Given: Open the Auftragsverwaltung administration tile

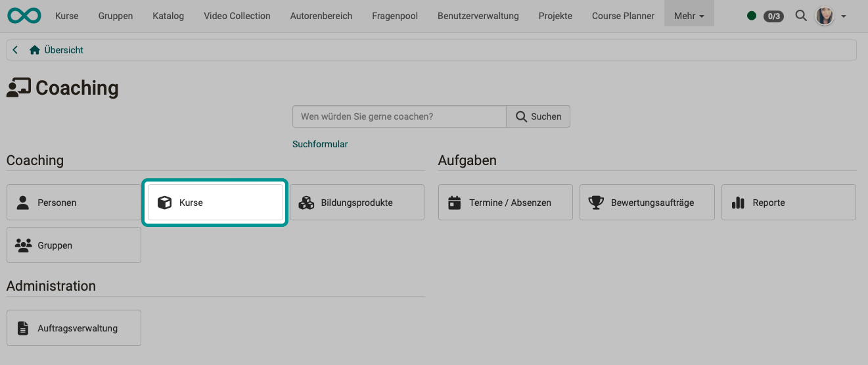Looking at the screenshot, I should tap(74, 328).
